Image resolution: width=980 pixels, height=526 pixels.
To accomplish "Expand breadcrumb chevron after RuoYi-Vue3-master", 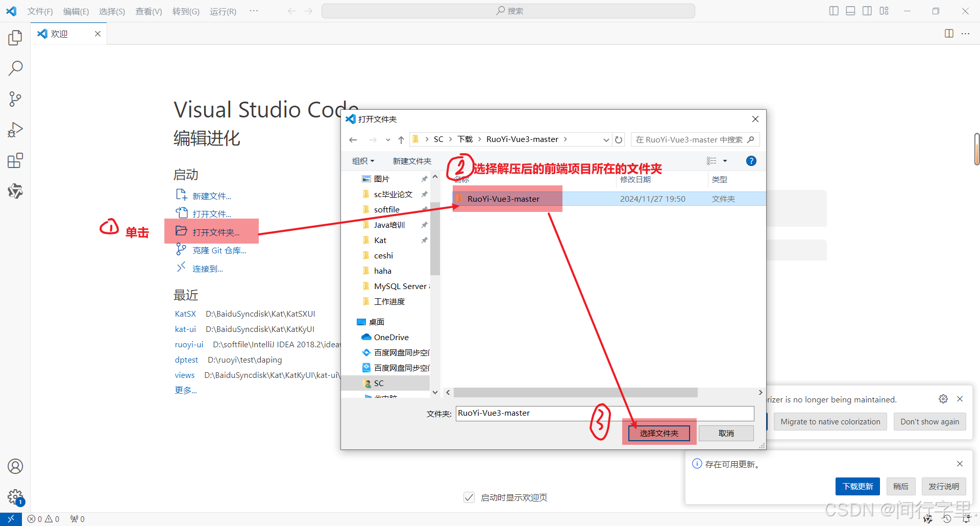I will (566, 139).
